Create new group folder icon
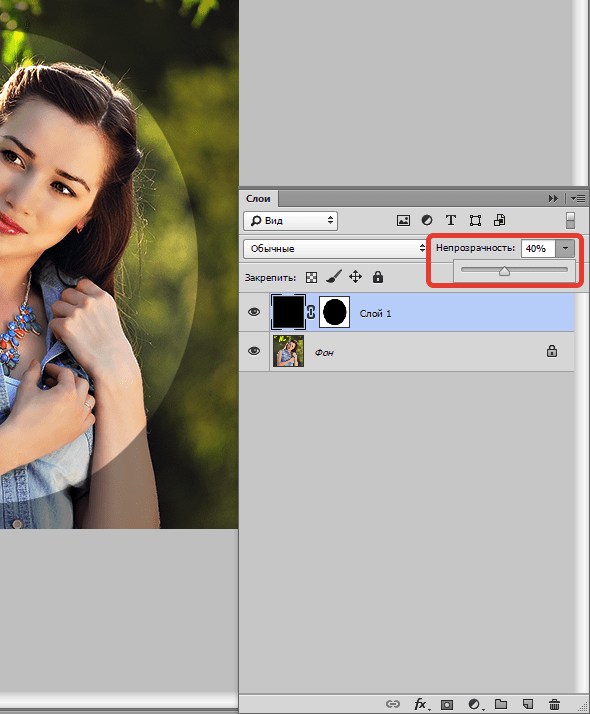590x714 pixels. coord(501,704)
